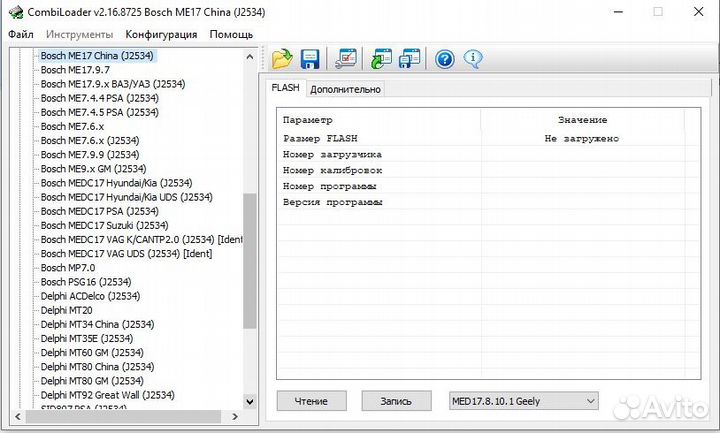Select Bosch MEDC17 Suzuki (J2534)
This screenshot has height=433, width=720.
point(105,225)
